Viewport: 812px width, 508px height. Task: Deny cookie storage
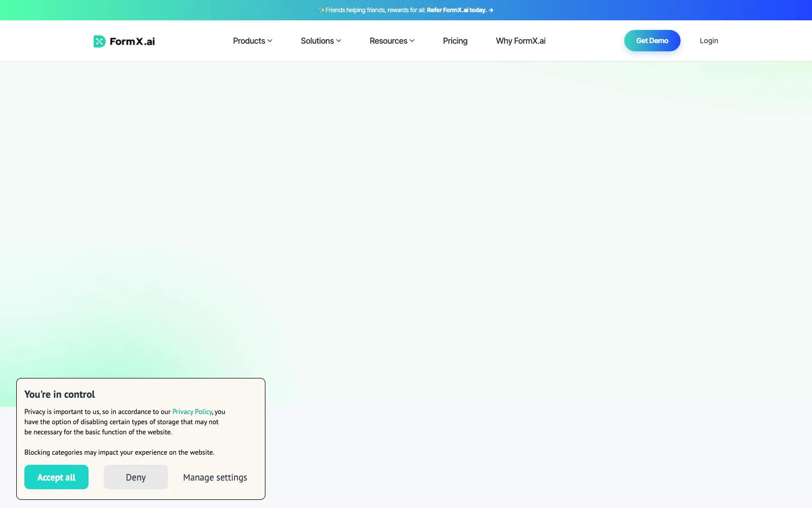(136, 477)
